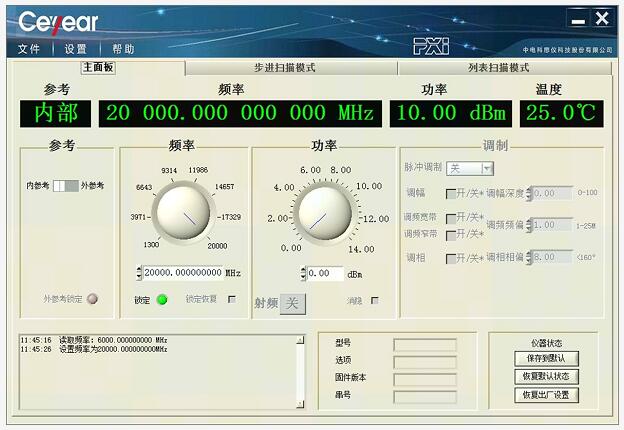
Task: Open the 文件 menu
Action: [29, 48]
